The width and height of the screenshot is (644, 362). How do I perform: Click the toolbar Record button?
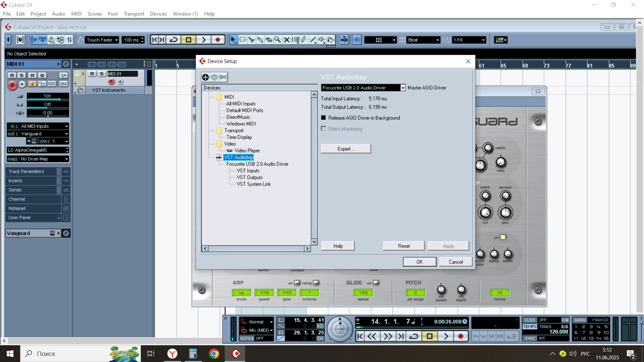218,40
